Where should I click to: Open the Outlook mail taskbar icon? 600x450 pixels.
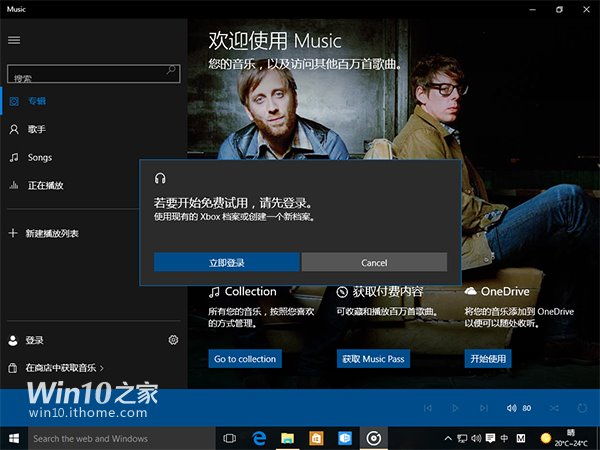coord(345,439)
